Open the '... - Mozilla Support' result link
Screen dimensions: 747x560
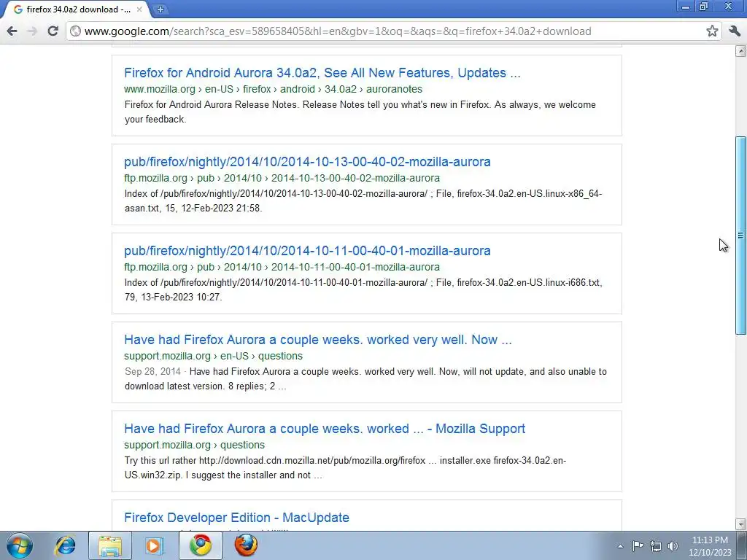pyautogui.click(x=325, y=429)
